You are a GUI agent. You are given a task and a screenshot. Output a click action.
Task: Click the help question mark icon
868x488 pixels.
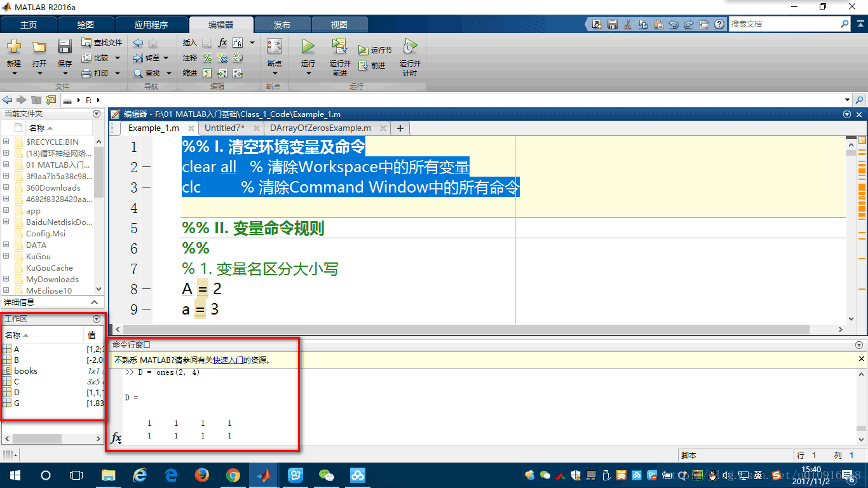[x=719, y=24]
